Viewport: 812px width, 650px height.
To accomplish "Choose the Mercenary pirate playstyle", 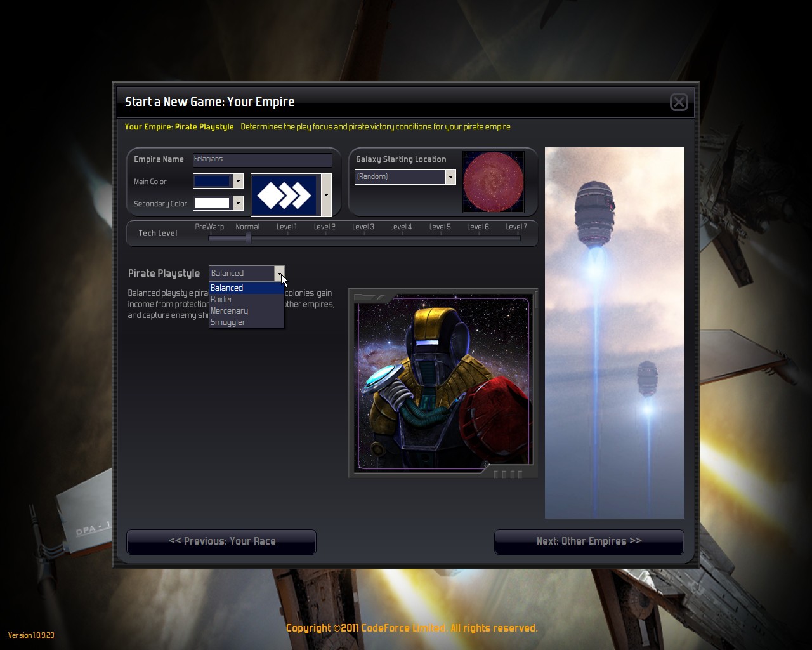I will pos(246,311).
